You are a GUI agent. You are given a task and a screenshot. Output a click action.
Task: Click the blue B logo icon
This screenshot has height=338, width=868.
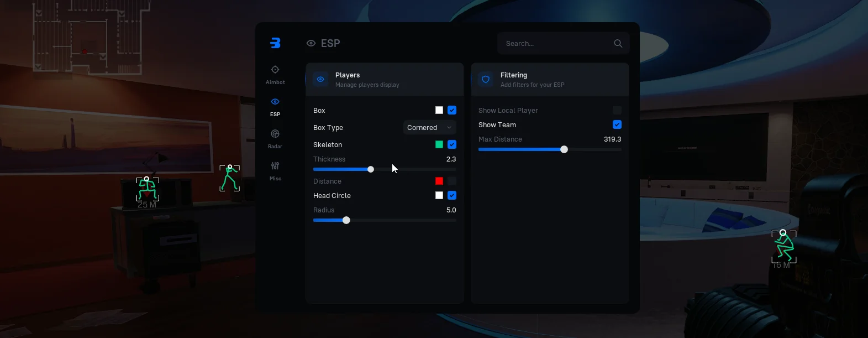click(275, 43)
